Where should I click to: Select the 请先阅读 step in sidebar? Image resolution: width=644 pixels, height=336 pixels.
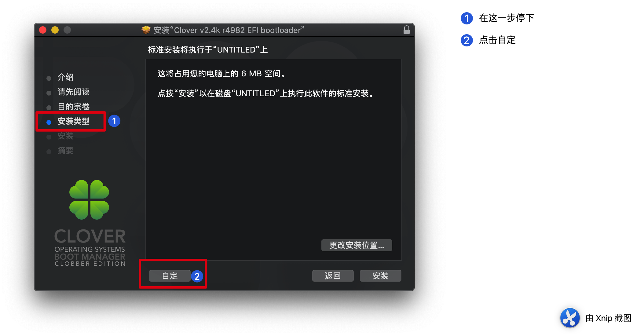tap(73, 92)
